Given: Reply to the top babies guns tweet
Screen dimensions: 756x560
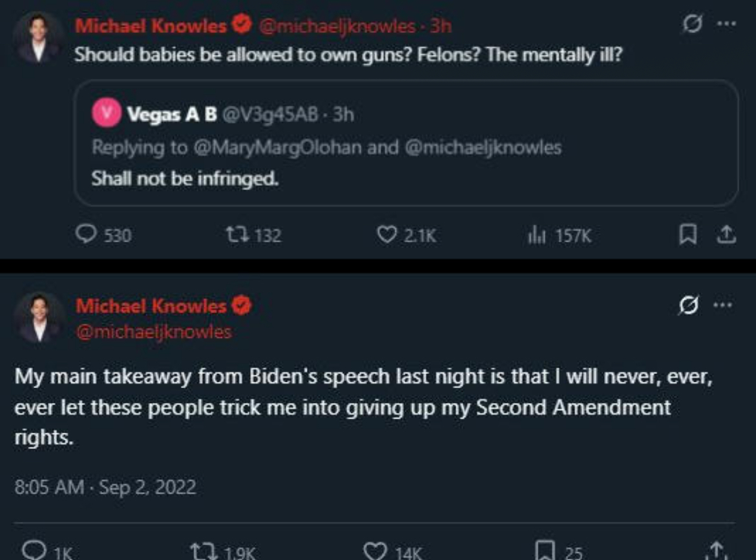Looking at the screenshot, I should (85, 235).
